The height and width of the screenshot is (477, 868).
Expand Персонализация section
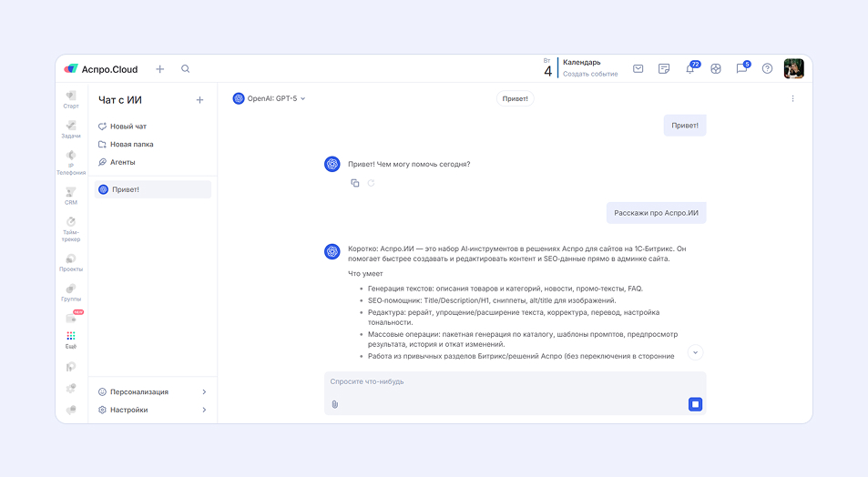153,391
